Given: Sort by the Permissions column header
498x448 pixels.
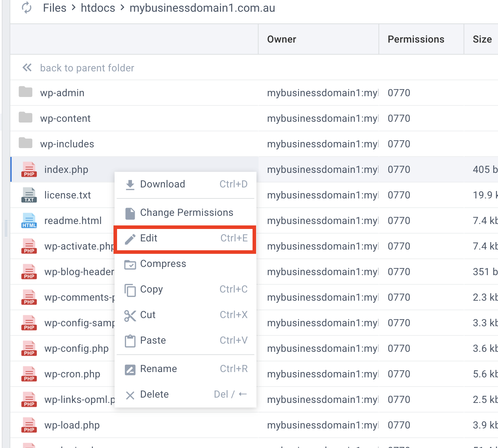Looking at the screenshot, I should (416, 39).
